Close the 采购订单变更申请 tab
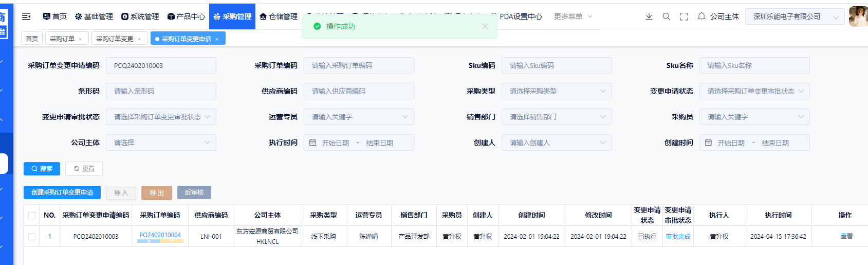The image size is (868, 265). point(217,39)
